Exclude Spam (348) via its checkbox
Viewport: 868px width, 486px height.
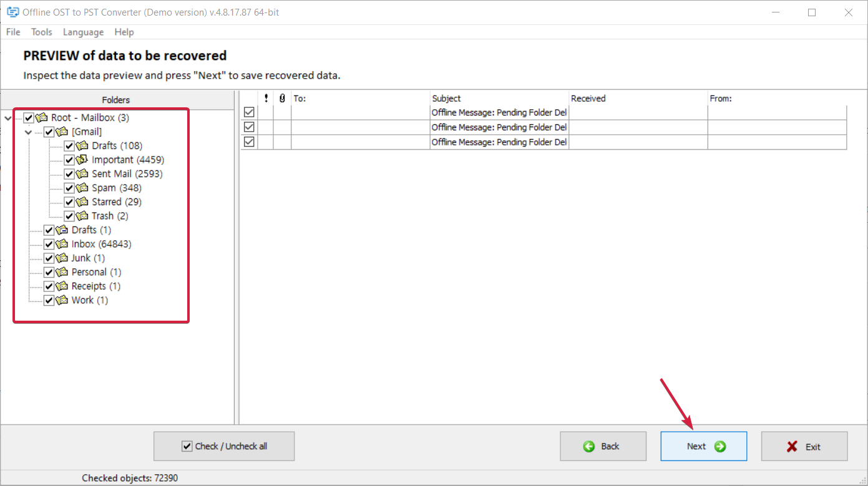pos(69,188)
